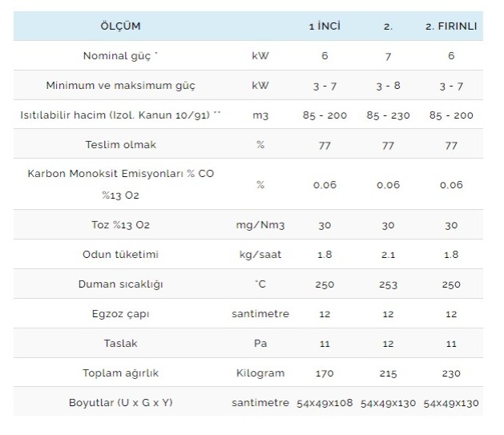Select the Nominal güç row label
504x435 pixels.
(x=120, y=56)
